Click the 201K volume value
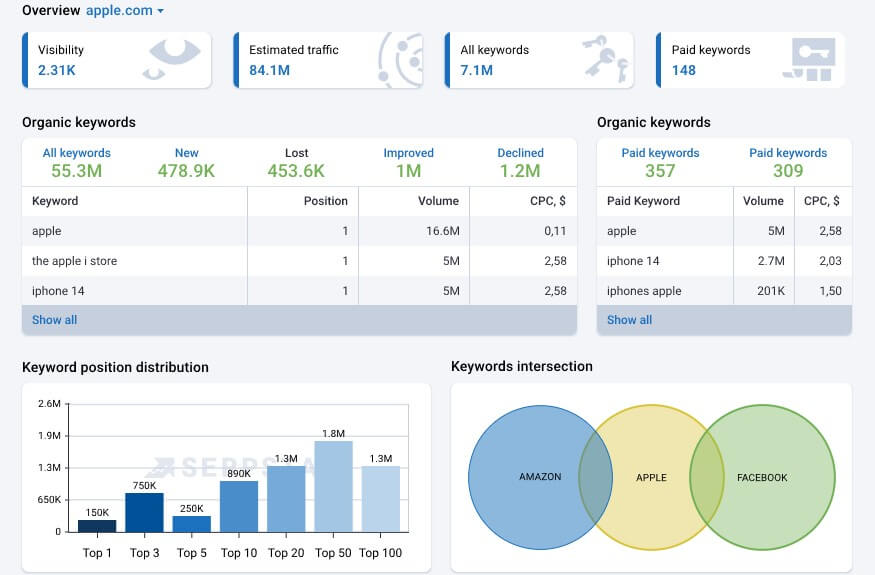 [x=771, y=291]
